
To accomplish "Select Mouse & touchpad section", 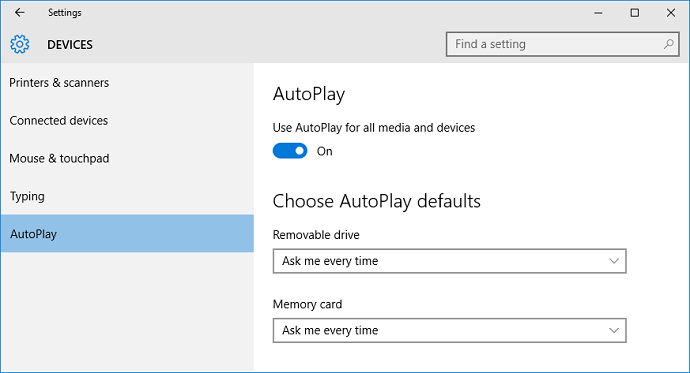I will pyautogui.click(x=127, y=158).
